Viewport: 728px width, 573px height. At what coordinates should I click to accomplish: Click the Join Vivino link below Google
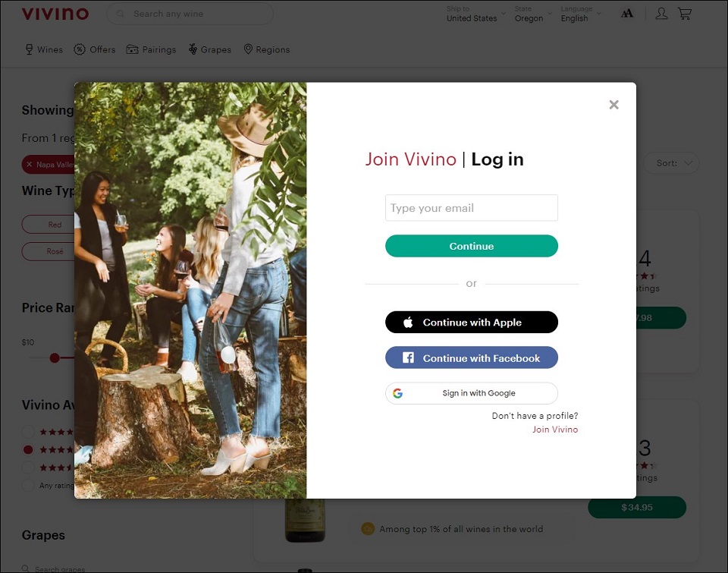pyautogui.click(x=554, y=430)
